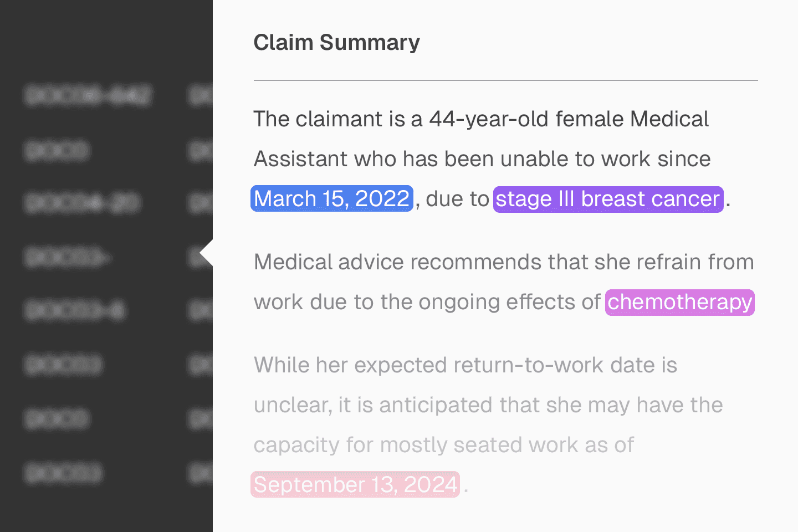Screen dimensions: 798x532
Task: Select the first blurred row in the sidebar list
Action: point(88,95)
